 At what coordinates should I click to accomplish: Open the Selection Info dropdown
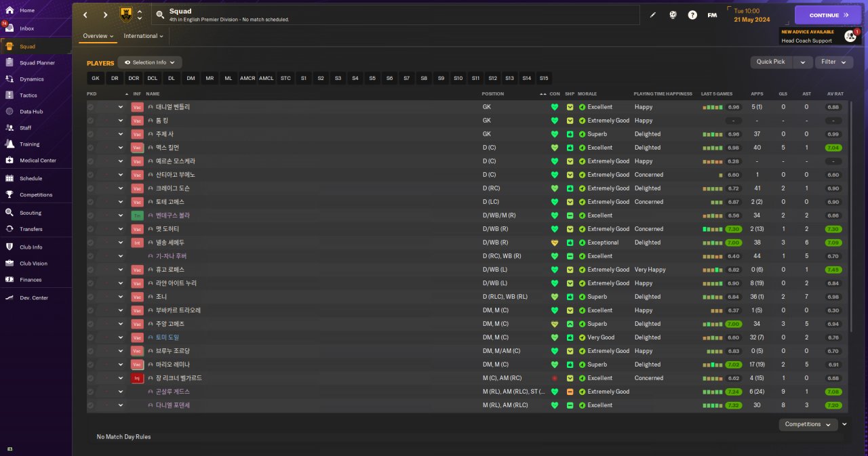(150, 62)
